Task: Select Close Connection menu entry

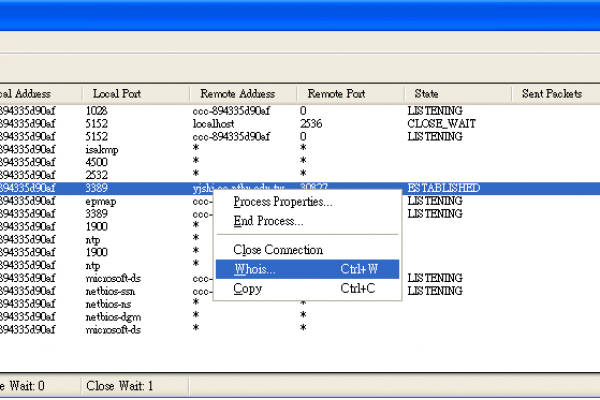Action: [278, 249]
